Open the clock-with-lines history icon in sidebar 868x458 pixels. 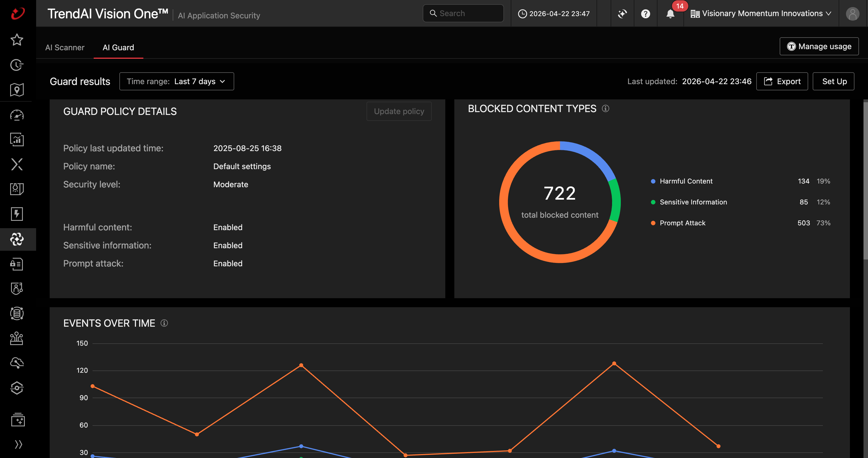tap(17, 65)
